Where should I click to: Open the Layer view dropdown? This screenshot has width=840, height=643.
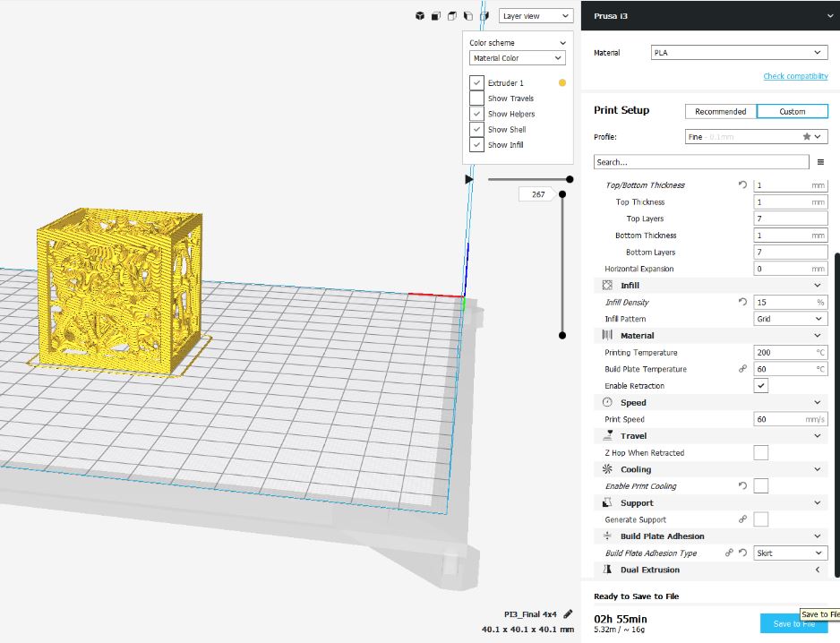point(536,16)
